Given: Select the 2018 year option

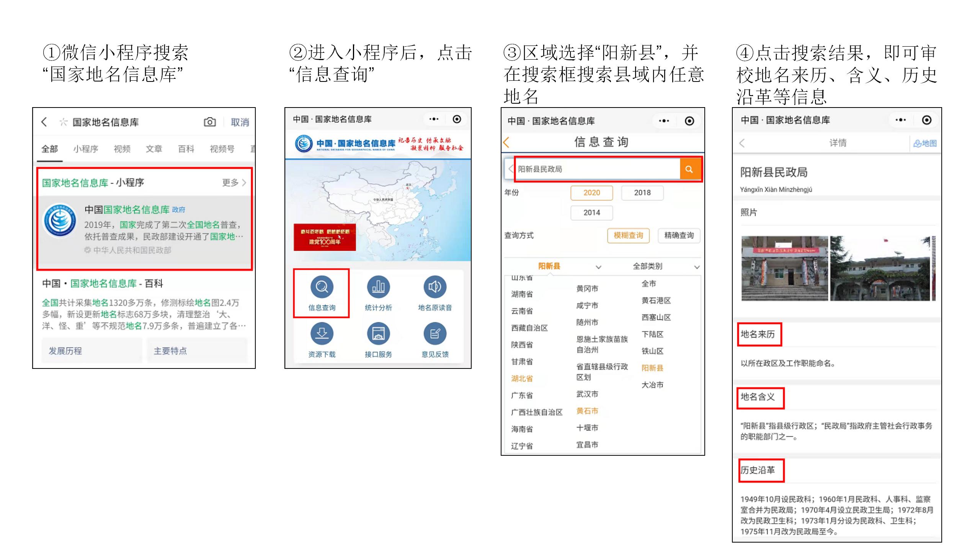Looking at the screenshot, I should [x=642, y=193].
